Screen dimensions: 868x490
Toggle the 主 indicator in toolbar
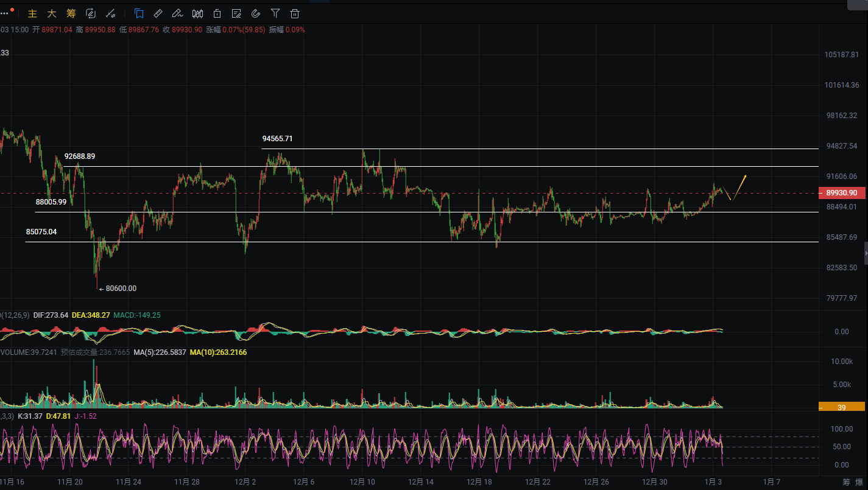tap(32, 13)
